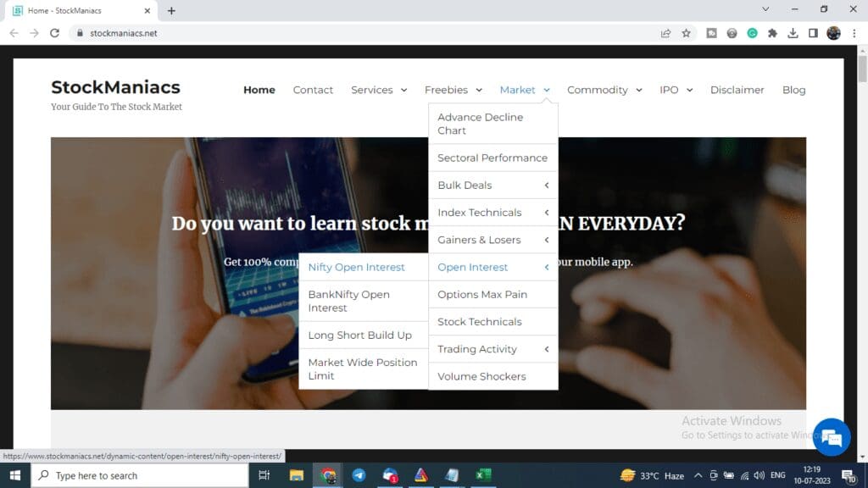868x488 pixels.
Task: Click the Windows search box
Action: coord(140,475)
